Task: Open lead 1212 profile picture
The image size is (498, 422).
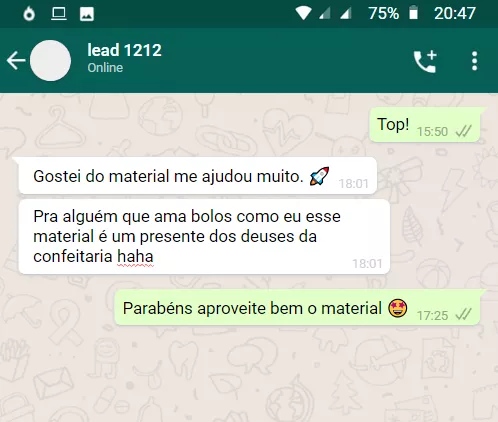Action: (x=50, y=60)
